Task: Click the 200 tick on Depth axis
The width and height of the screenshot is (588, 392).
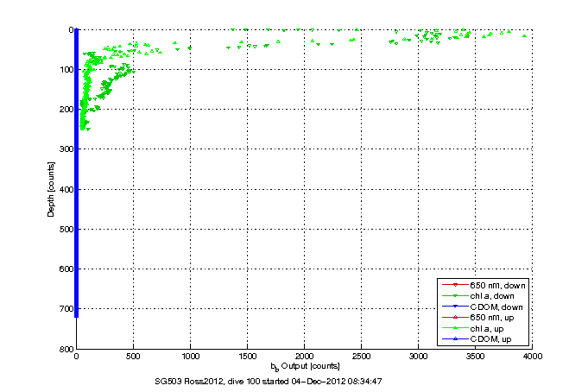Action: click(x=66, y=109)
